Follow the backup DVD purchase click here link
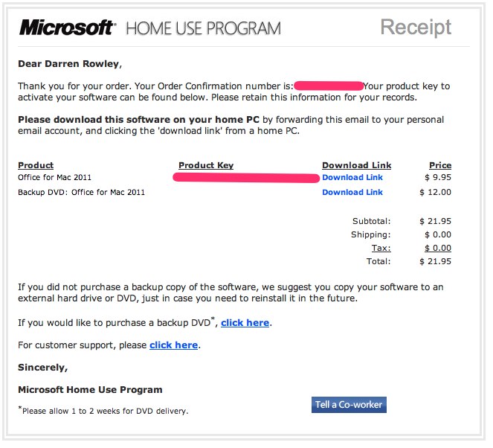 245,323
